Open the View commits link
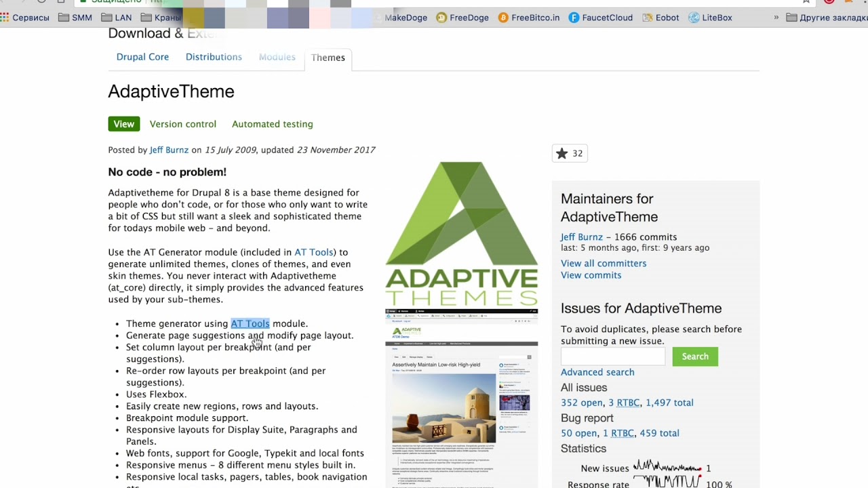 point(591,275)
